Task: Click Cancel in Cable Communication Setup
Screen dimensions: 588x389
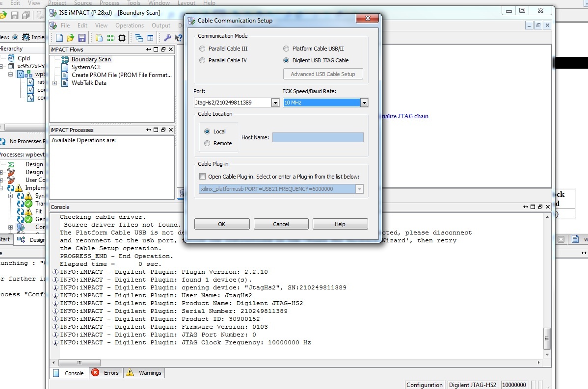Action: point(281,224)
